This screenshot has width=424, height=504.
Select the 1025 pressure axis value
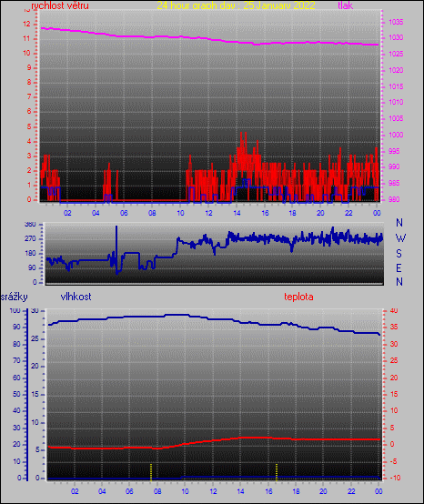click(x=396, y=54)
